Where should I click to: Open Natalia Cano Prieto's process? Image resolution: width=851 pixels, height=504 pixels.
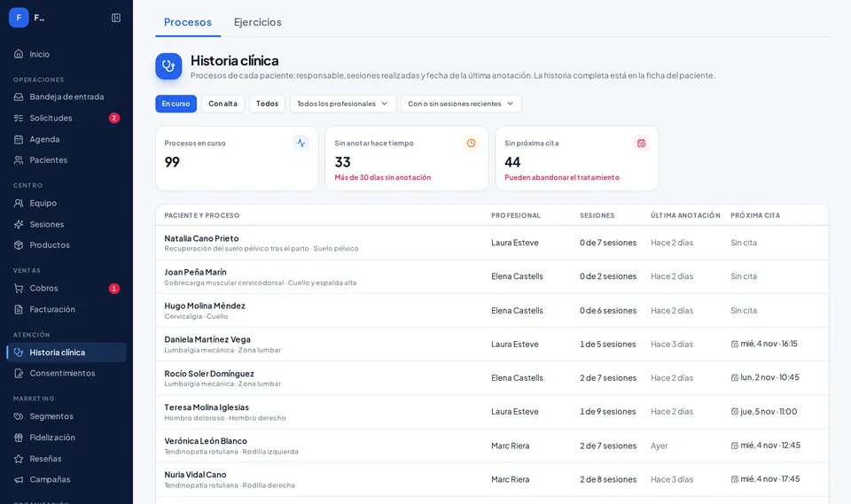pyautogui.click(x=492, y=243)
